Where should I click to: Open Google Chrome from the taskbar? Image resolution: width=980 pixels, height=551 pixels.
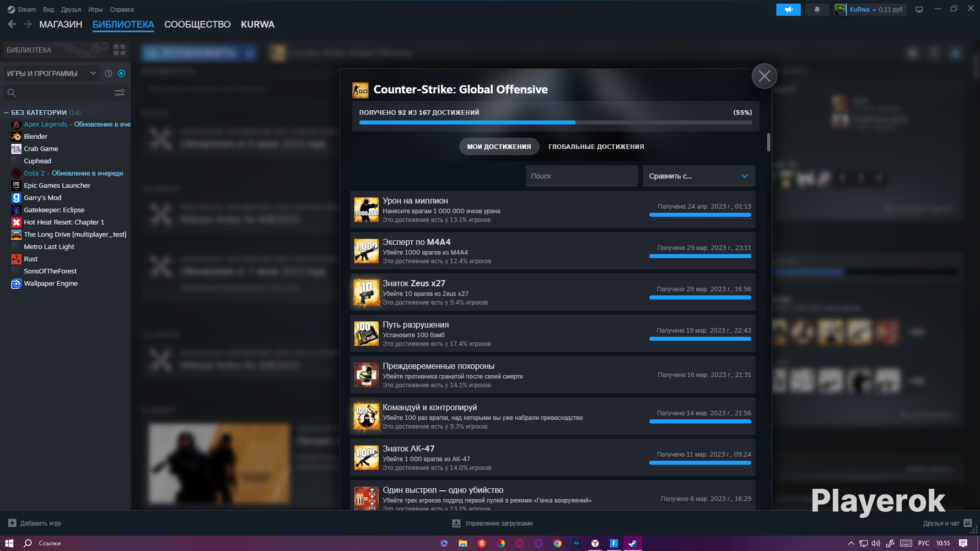[557, 543]
